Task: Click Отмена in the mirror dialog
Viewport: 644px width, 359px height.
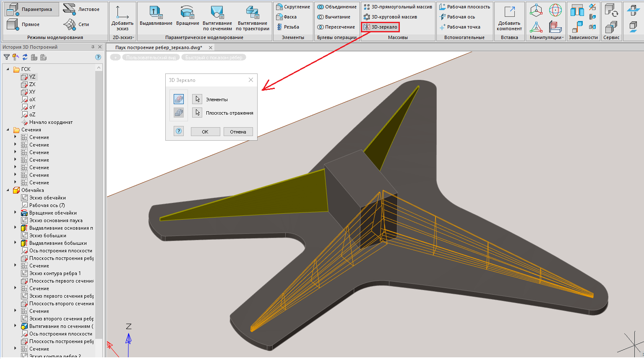Action: click(238, 132)
